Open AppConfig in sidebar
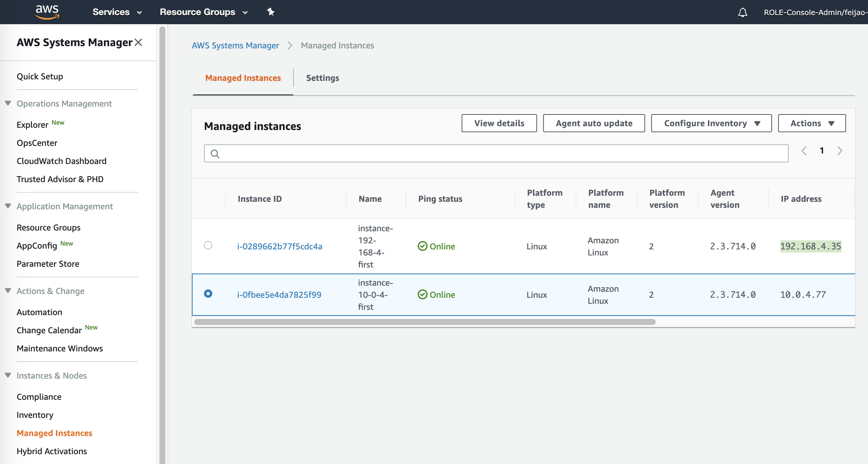868x464 pixels. (x=37, y=246)
